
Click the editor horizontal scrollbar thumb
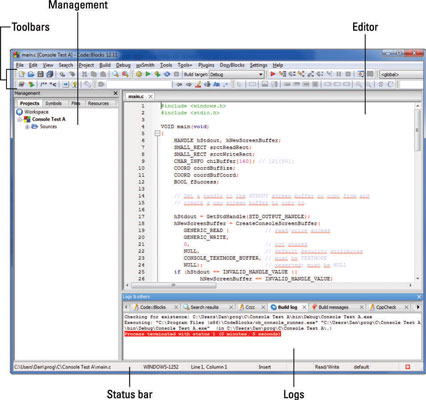[174, 285]
